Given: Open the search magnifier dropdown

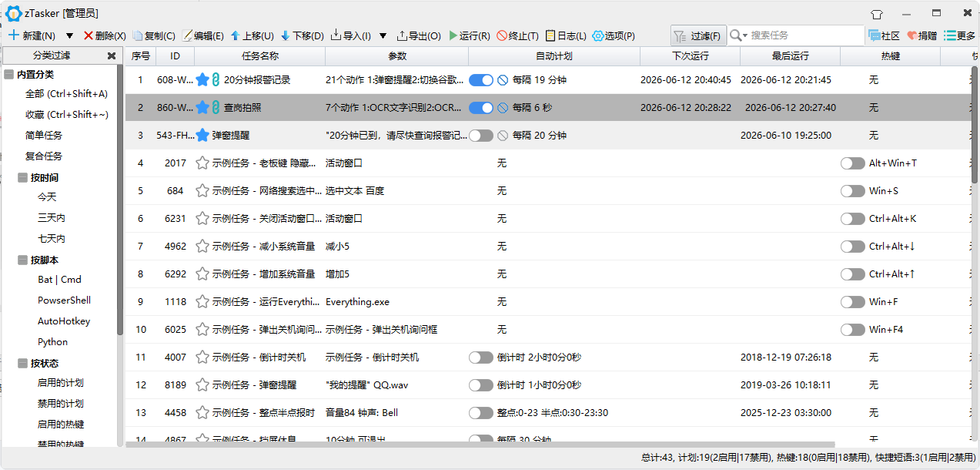Looking at the screenshot, I should tap(739, 35).
